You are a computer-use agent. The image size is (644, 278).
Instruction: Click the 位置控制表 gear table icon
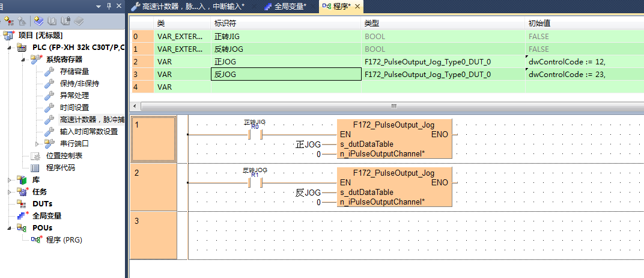35,156
